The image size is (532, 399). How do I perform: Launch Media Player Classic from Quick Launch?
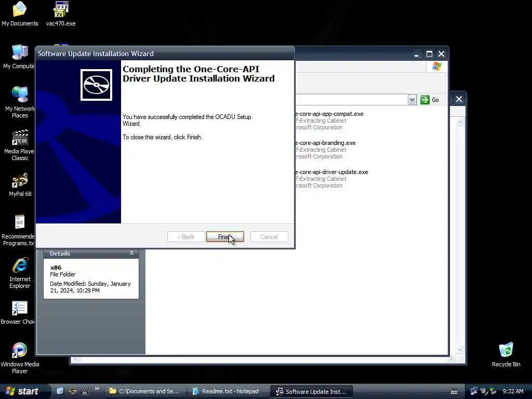[85, 391]
